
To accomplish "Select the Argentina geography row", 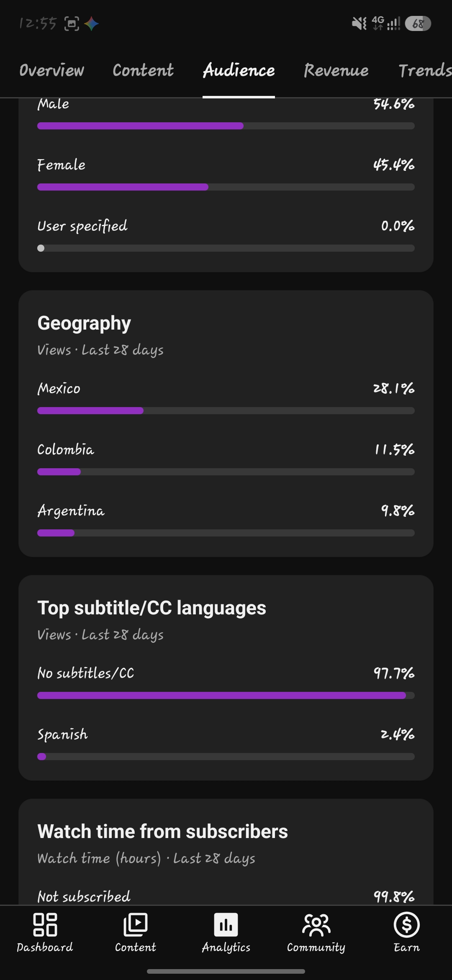I will tap(226, 520).
